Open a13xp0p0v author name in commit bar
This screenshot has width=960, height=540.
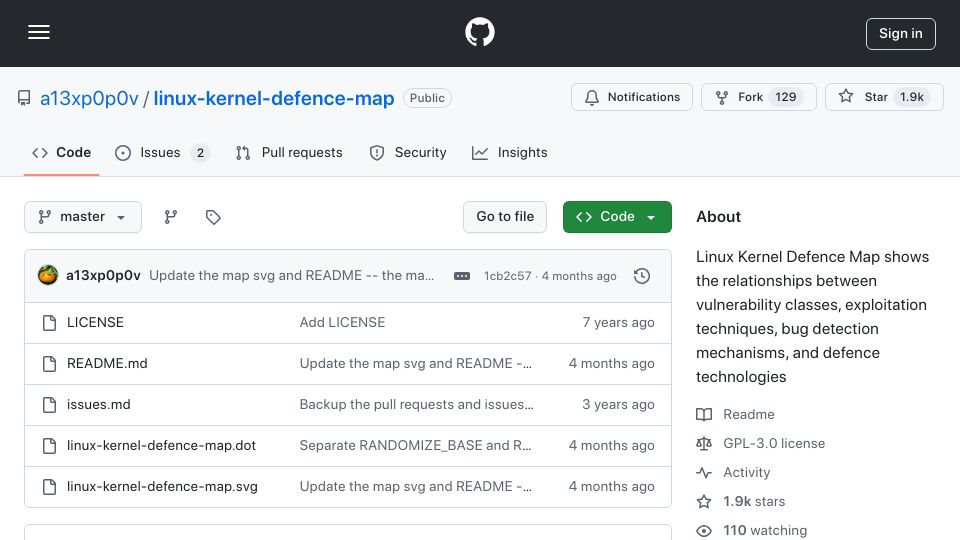click(103, 276)
